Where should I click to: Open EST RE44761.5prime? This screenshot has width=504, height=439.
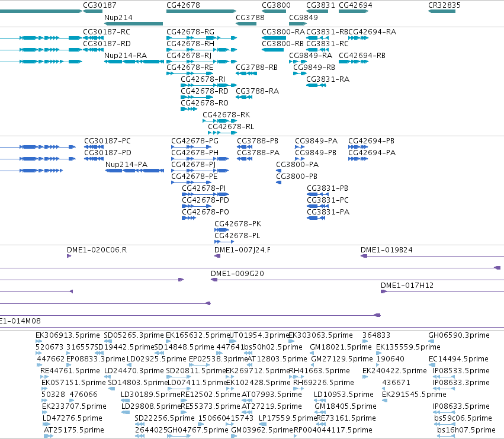[70, 371]
